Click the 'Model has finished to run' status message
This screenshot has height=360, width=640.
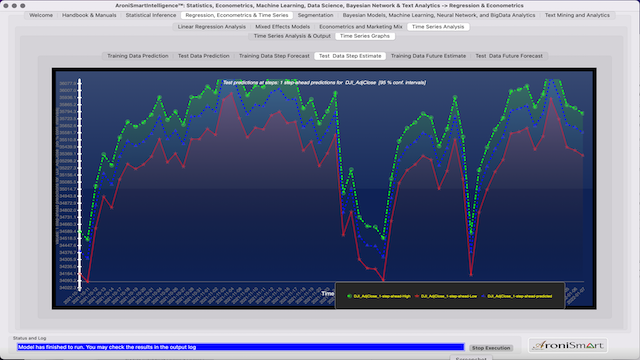[107, 347]
